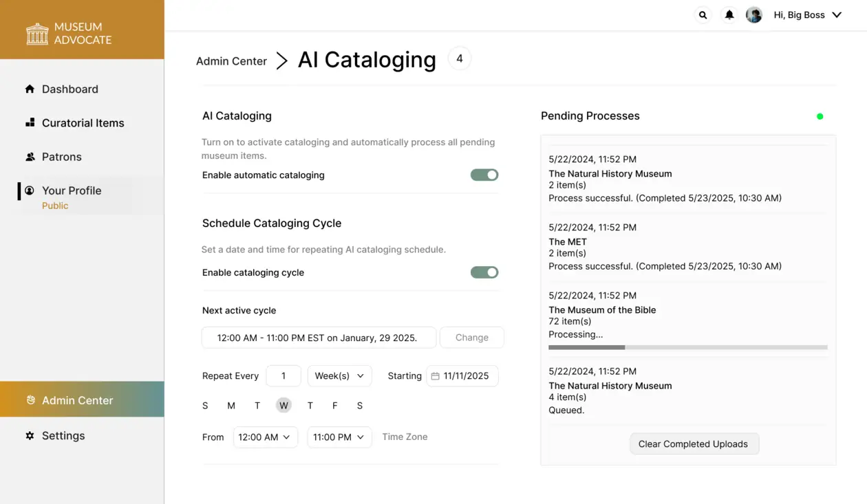Click the Admin Center sidebar icon

coord(30,399)
